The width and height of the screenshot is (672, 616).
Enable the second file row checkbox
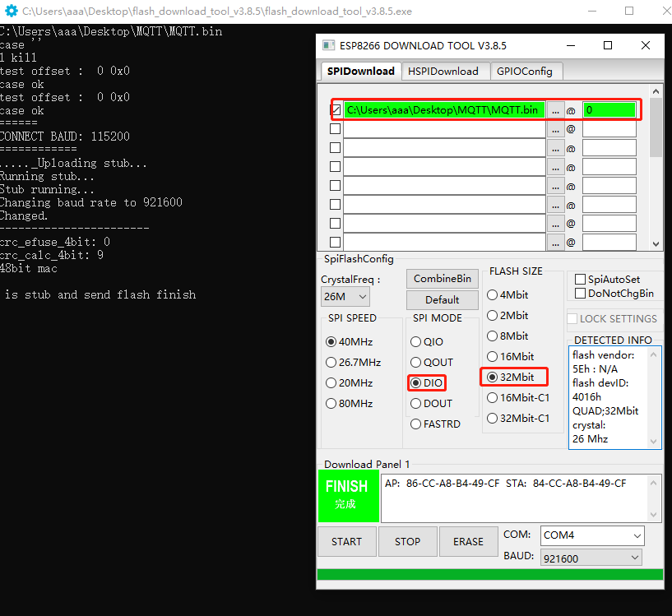(x=335, y=128)
